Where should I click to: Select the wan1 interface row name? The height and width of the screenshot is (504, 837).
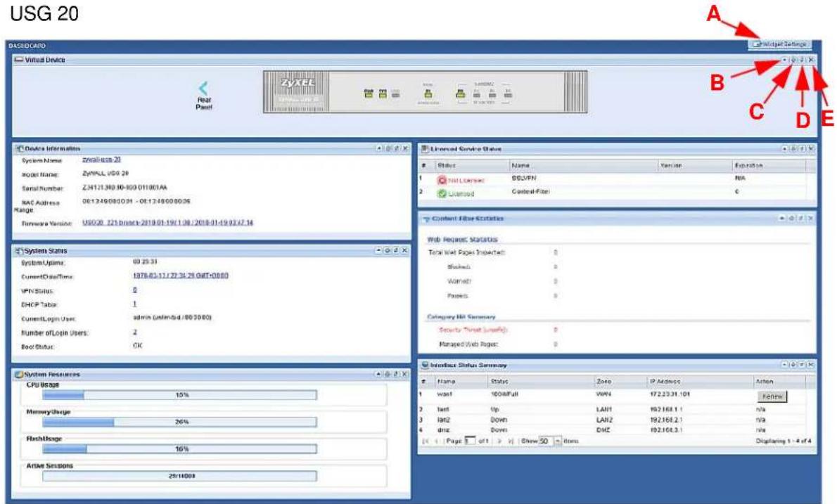point(445,394)
